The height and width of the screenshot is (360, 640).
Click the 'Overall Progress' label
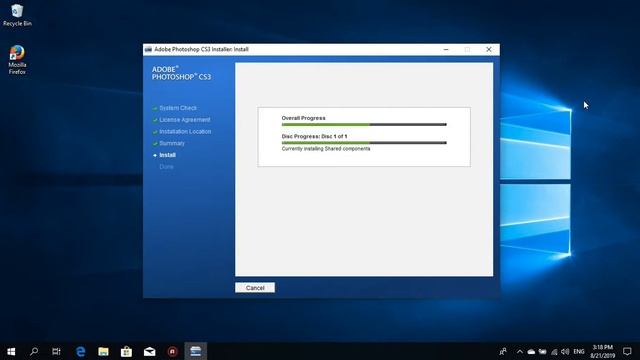pyautogui.click(x=303, y=118)
